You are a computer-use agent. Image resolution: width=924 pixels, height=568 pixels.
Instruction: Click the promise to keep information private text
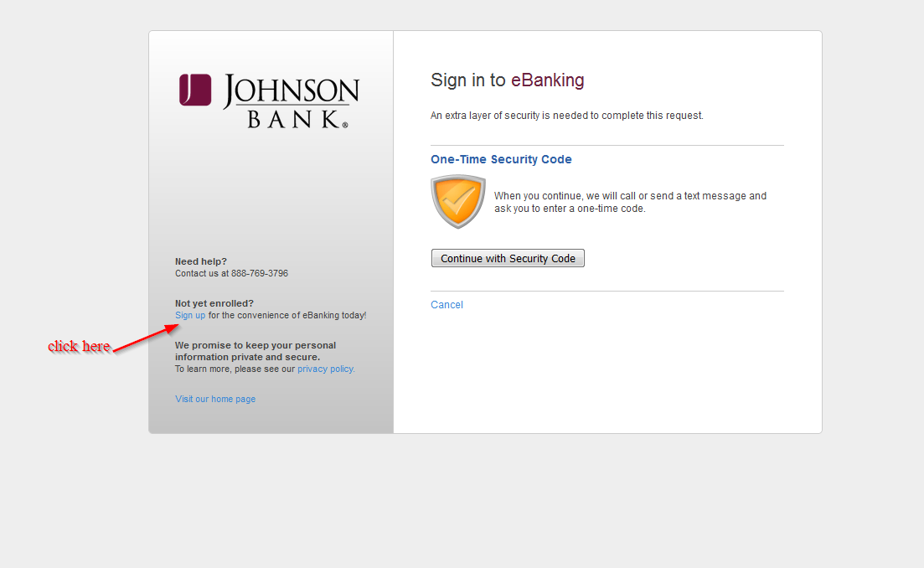[x=256, y=351]
